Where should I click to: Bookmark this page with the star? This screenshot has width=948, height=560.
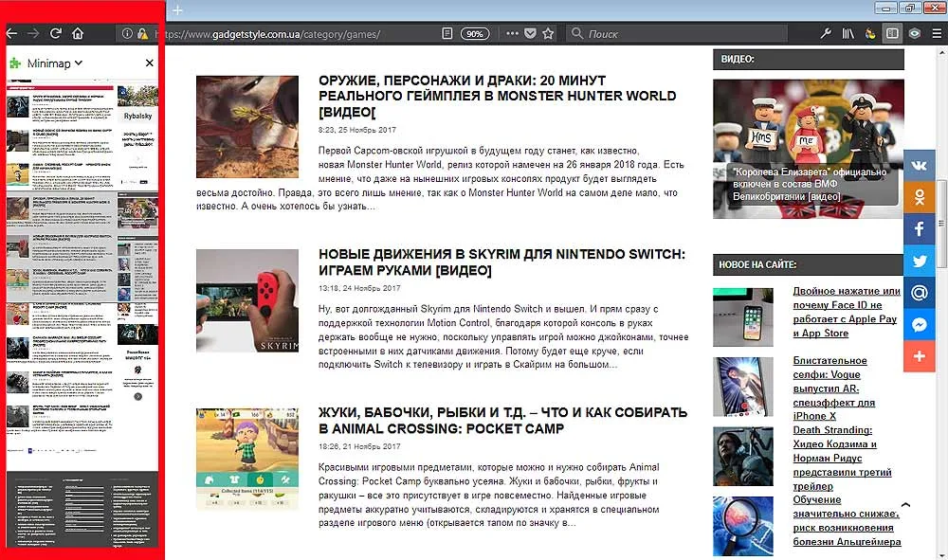click(548, 34)
